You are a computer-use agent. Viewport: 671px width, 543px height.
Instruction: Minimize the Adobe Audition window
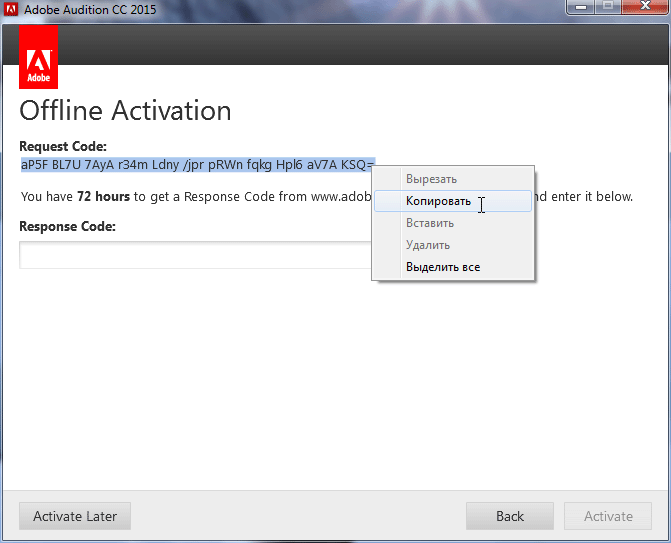pyautogui.click(x=583, y=9)
